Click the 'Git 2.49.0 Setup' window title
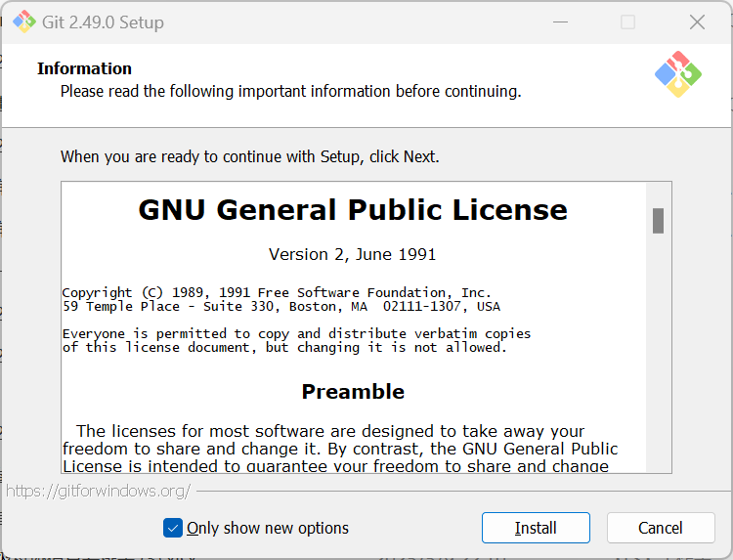This screenshot has width=733, height=560. click(x=103, y=22)
